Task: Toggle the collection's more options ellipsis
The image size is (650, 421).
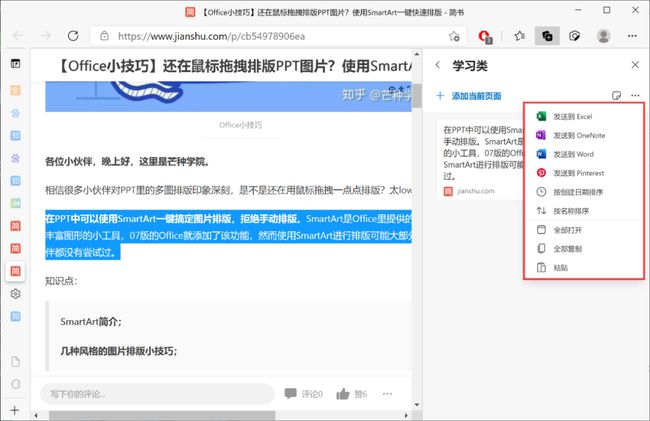Action: (x=635, y=96)
